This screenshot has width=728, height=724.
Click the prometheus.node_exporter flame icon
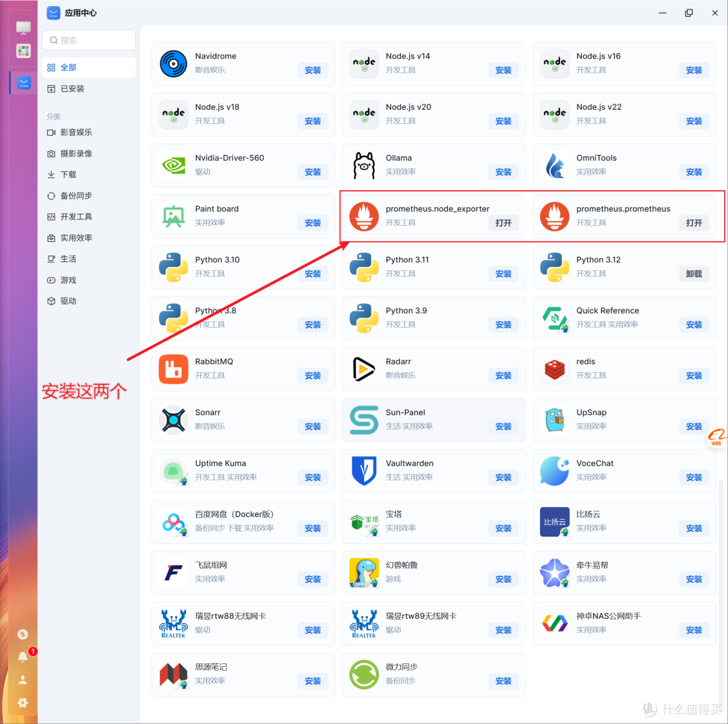tap(364, 216)
